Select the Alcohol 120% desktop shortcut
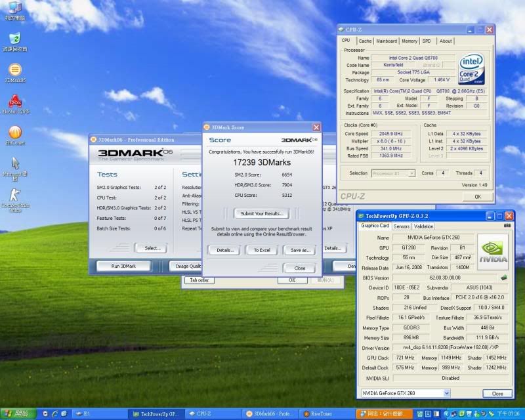The width and height of the screenshot is (525, 420). [x=15, y=104]
